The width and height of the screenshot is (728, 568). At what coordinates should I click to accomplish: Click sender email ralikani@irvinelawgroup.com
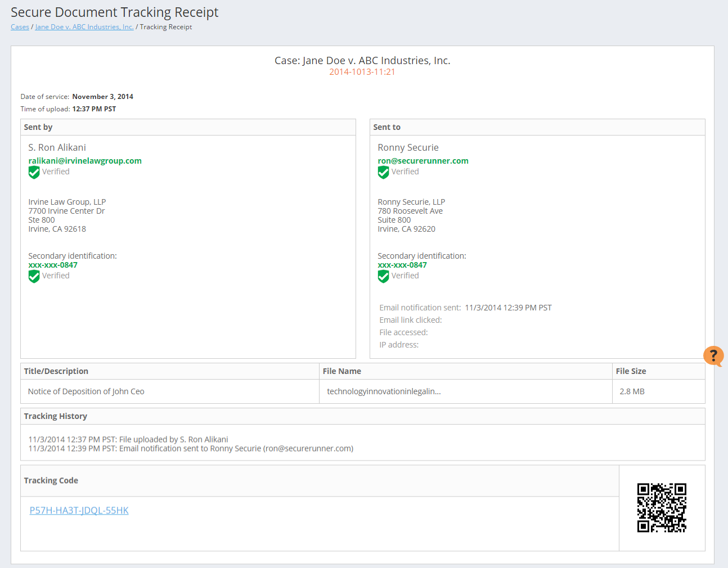[85, 161]
